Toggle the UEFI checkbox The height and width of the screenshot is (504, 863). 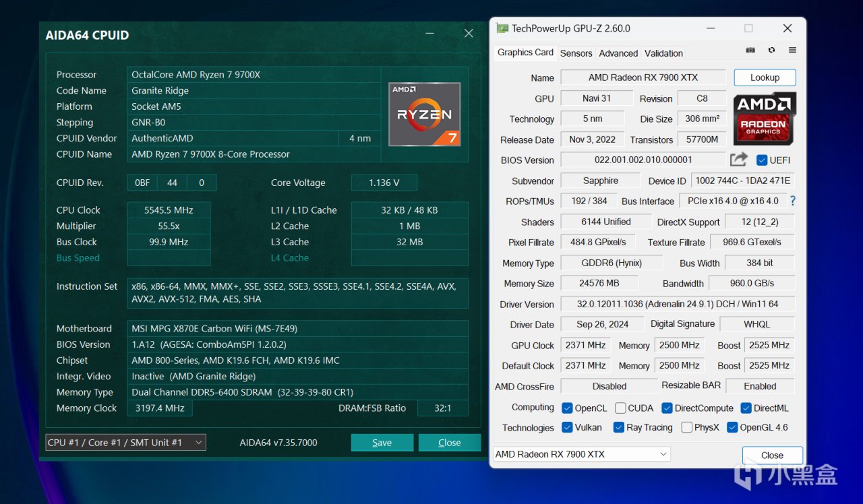click(x=762, y=160)
